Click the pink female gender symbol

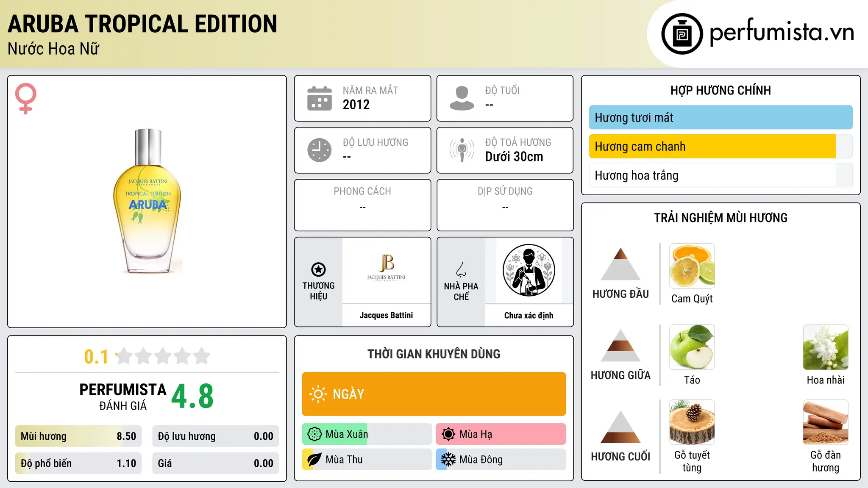pos(26,98)
